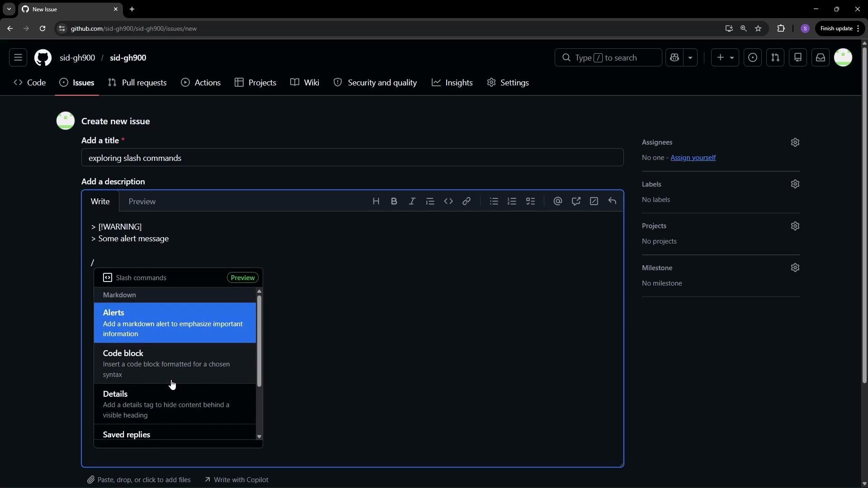Screen dimensions: 868x488
Task: Click the reference issue icon in toolbar
Action: click(x=576, y=202)
